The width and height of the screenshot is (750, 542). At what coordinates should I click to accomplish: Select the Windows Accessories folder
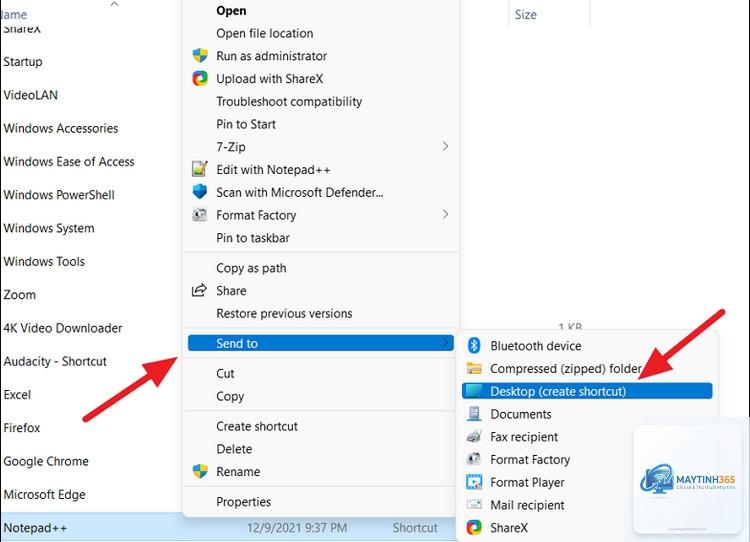click(x=60, y=128)
